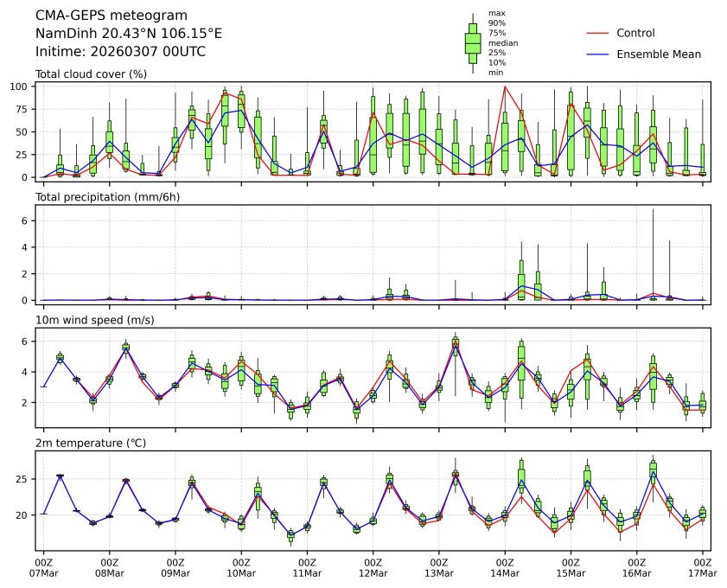The height and width of the screenshot is (588, 727).
Task: Click the red Control legend line
Action: (598, 33)
